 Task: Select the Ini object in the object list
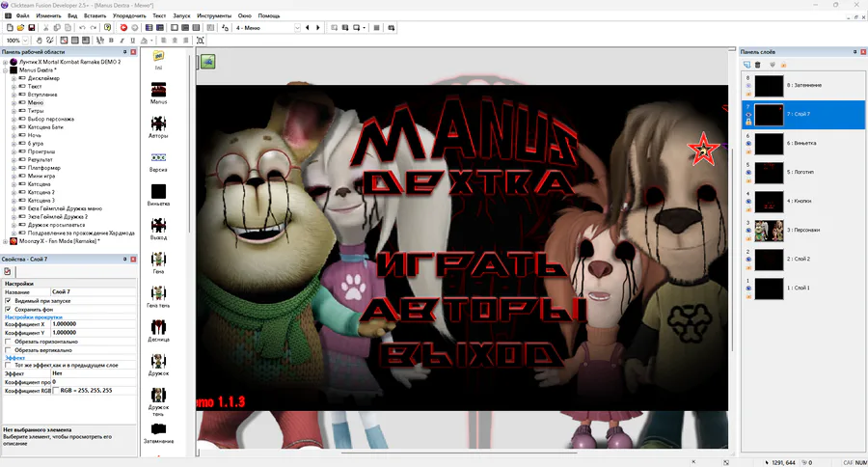tap(158, 60)
